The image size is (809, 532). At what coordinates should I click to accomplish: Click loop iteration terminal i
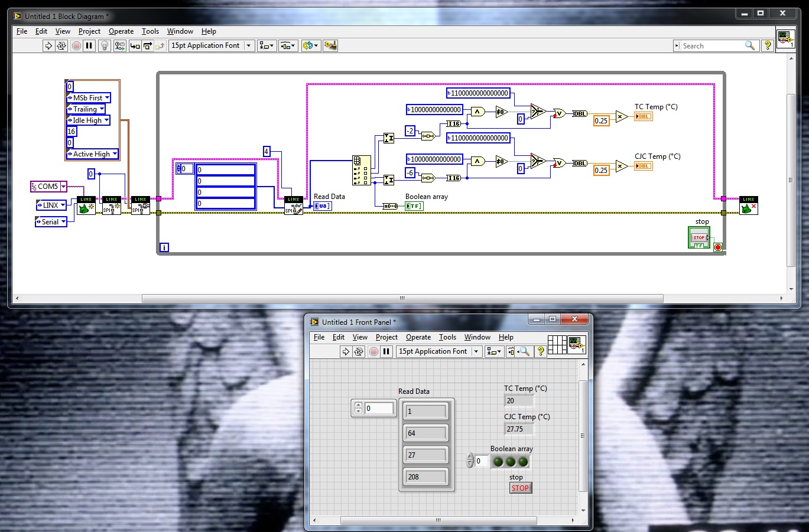point(164,247)
